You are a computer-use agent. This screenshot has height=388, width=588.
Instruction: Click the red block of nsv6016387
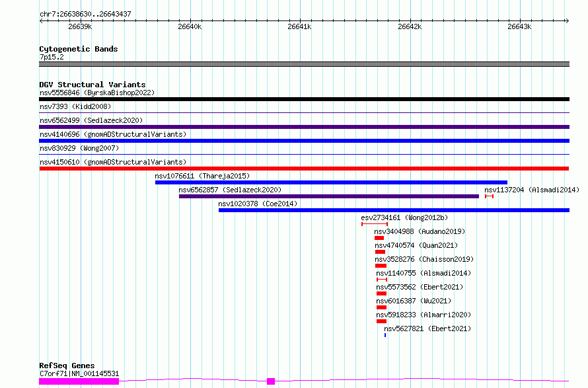381,307
